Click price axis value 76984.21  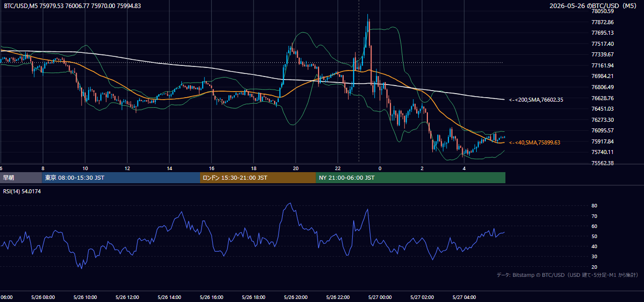coord(602,76)
